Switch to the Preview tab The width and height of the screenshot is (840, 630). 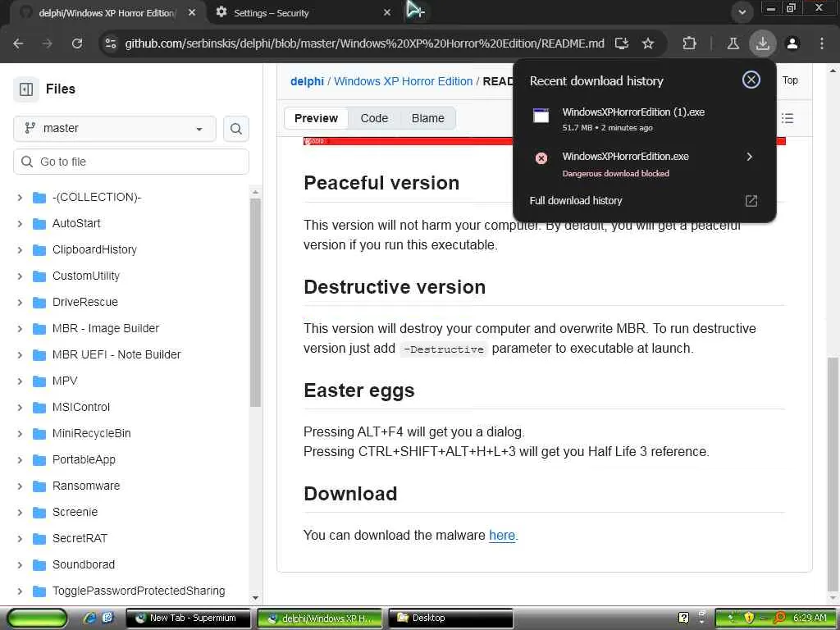coord(316,118)
